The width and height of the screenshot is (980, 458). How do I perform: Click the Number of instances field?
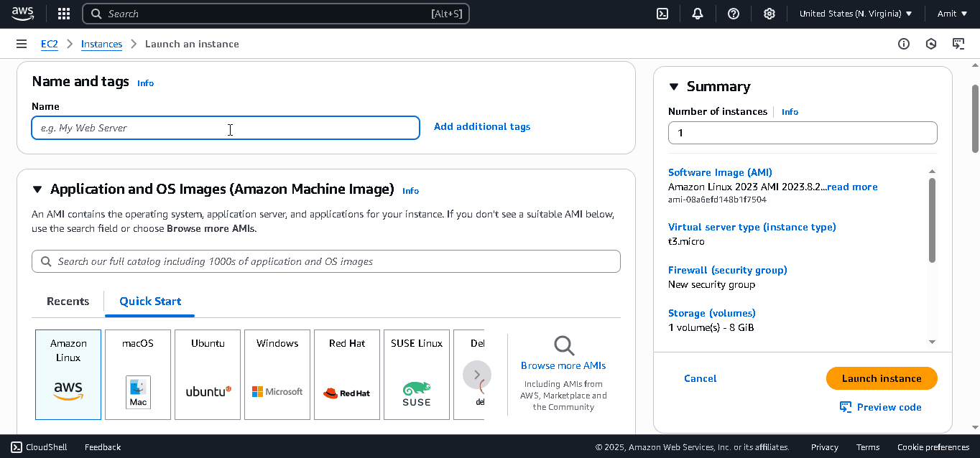pos(803,133)
